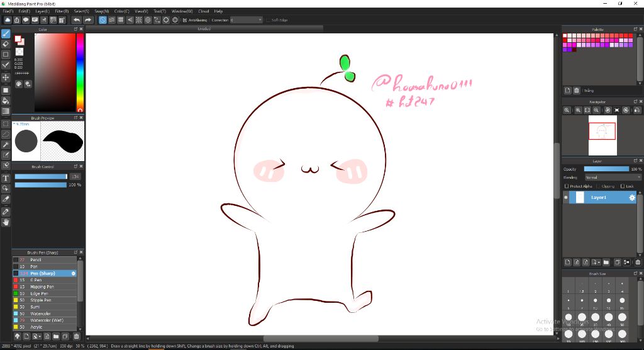The width and height of the screenshot is (644, 350).
Task: Turn snap off with the blue icon
Action: point(103,20)
